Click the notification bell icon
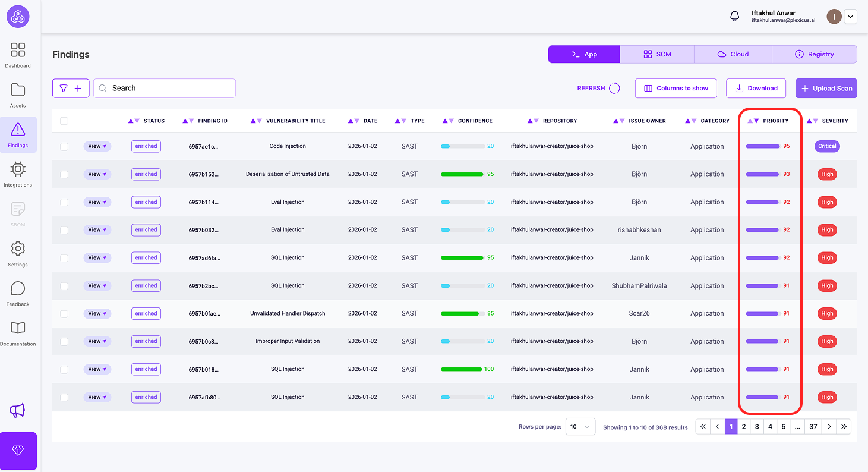Viewport: 868px width, 472px height. click(734, 16)
